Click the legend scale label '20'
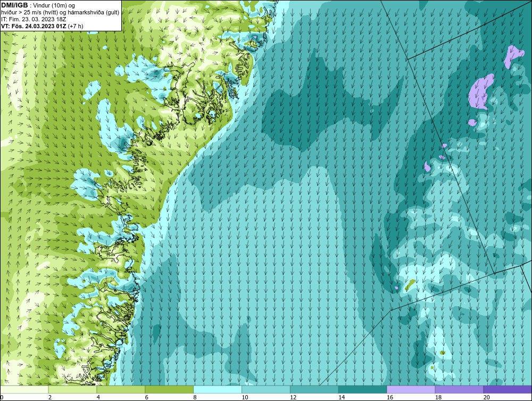 487,397
